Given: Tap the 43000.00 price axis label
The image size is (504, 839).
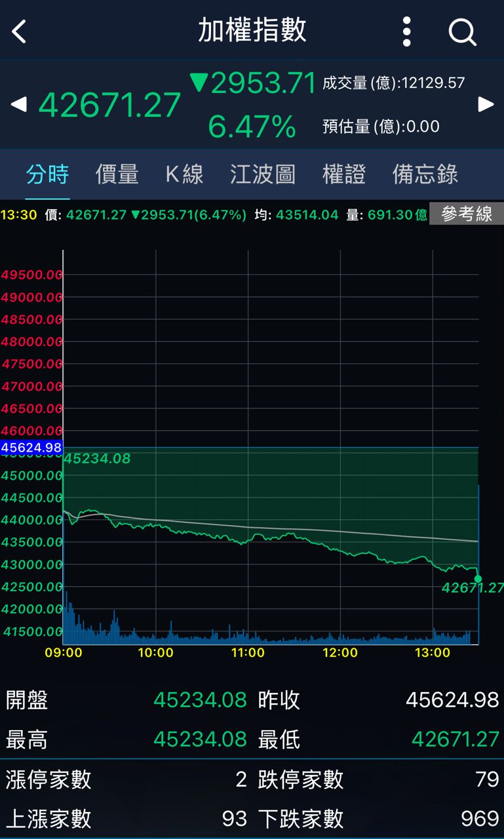Looking at the screenshot, I should (x=31, y=564).
